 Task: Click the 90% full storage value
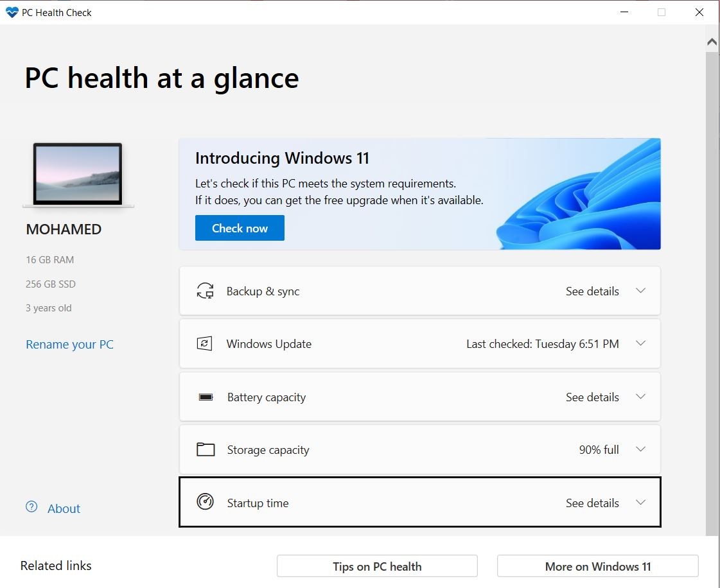coord(599,450)
